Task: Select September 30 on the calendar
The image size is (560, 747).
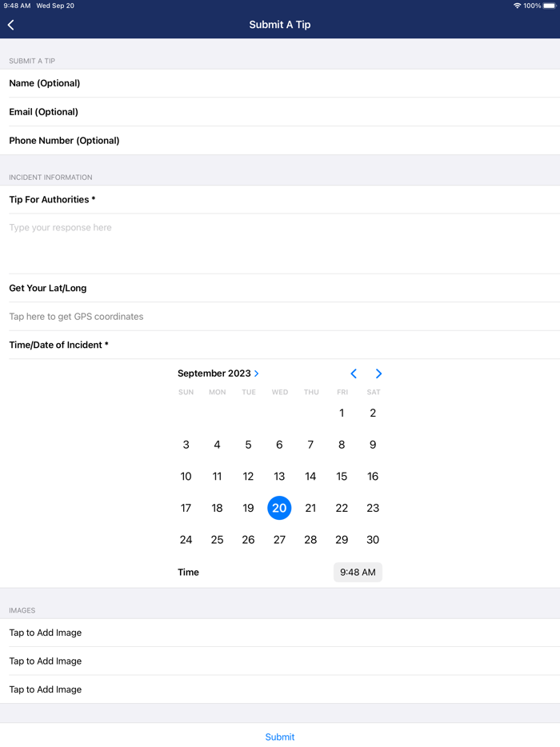Action: [373, 540]
